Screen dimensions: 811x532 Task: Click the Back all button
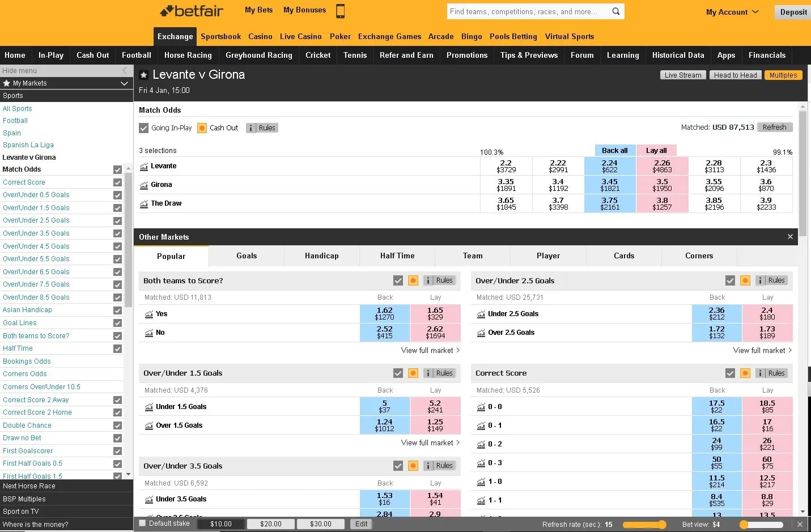click(614, 150)
